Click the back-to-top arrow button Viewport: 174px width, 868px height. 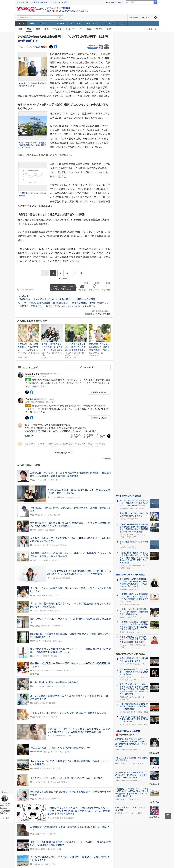(168, 816)
